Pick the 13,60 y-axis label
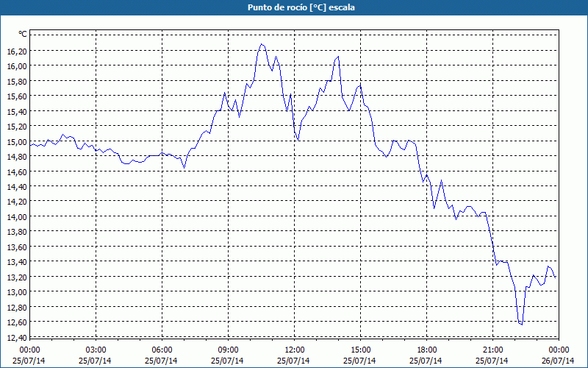The width and height of the screenshot is (588, 368). (17, 247)
